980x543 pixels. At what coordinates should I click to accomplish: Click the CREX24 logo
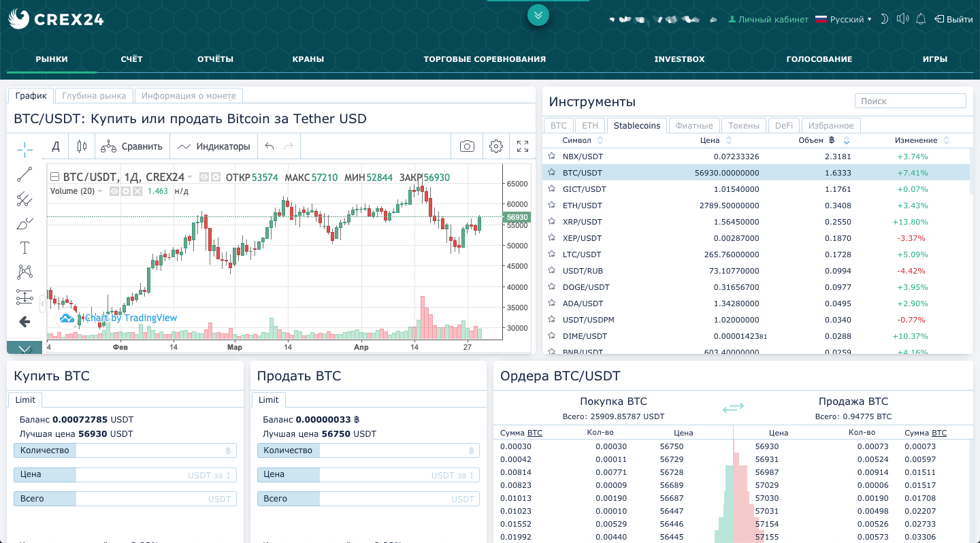56,19
